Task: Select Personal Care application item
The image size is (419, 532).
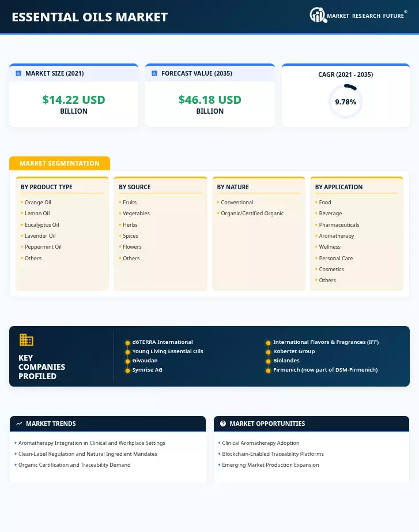Action: pos(335,258)
